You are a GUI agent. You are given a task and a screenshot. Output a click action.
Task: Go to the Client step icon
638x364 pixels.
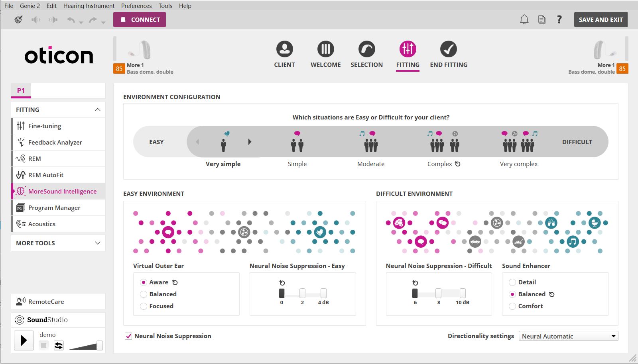pyautogui.click(x=285, y=49)
